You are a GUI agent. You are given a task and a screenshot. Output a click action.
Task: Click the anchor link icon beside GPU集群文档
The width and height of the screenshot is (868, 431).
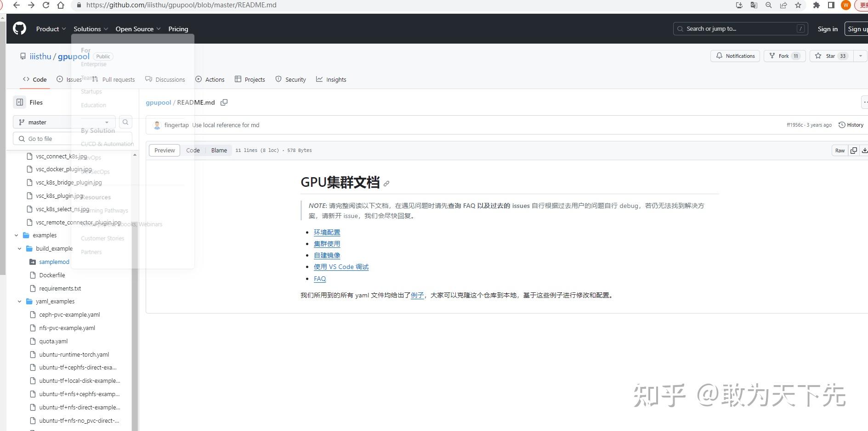tap(386, 184)
